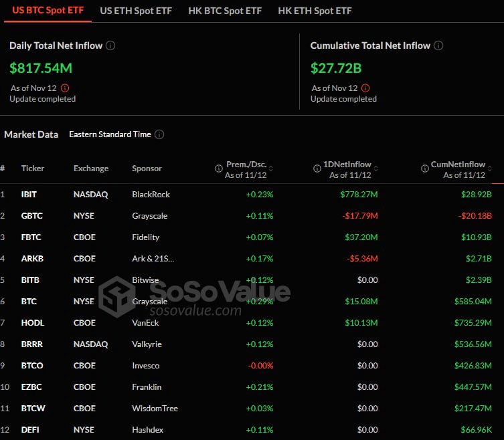Click info icon of Prem./Dsc. column
The width and height of the screenshot is (504, 440).
[x=219, y=169]
